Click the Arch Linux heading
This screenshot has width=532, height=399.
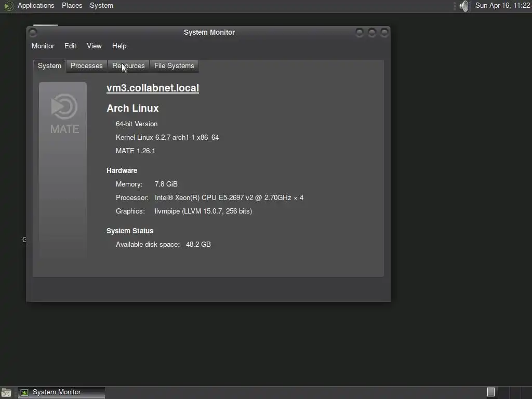(x=132, y=108)
